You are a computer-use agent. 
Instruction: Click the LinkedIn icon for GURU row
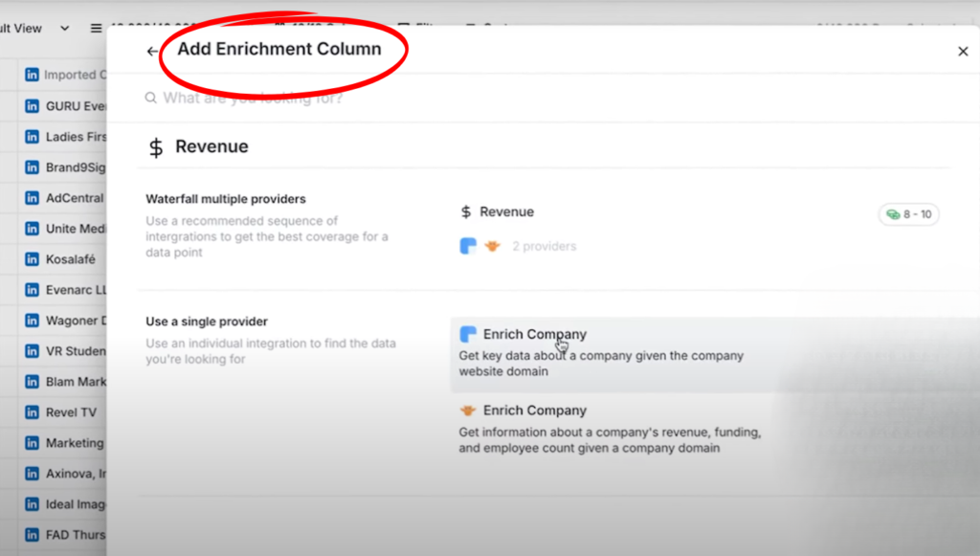pyautogui.click(x=32, y=105)
